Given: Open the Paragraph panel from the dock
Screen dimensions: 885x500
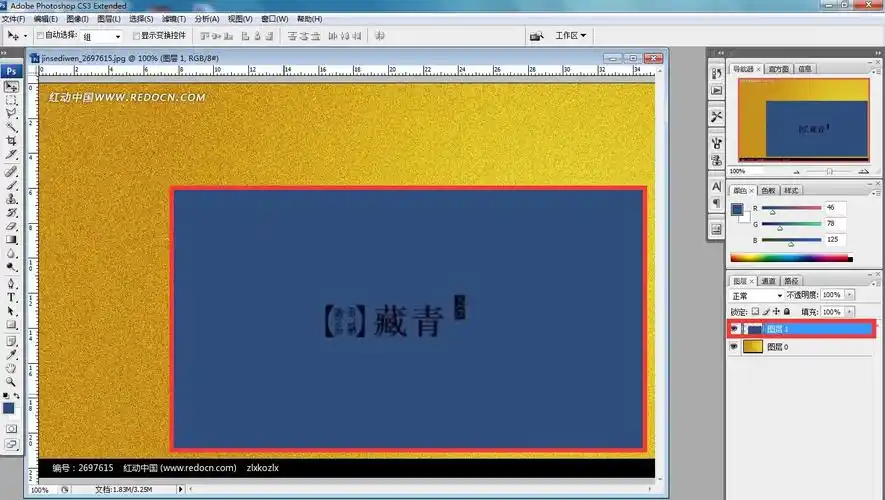Looking at the screenshot, I should pyautogui.click(x=716, y=203).
